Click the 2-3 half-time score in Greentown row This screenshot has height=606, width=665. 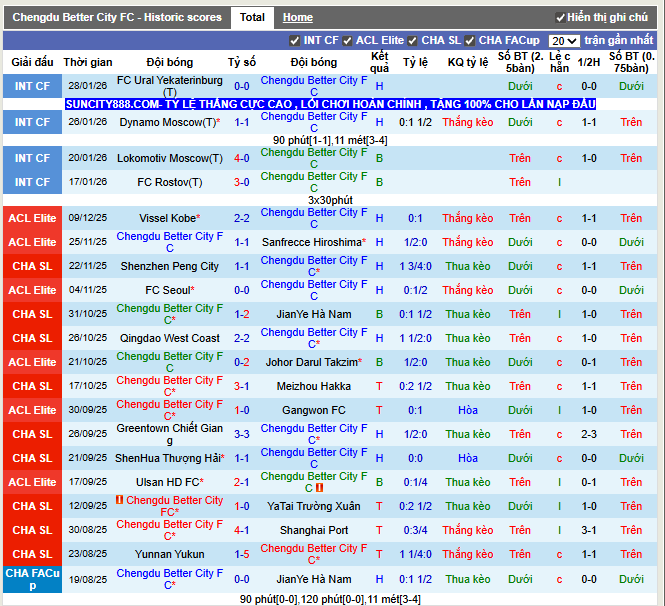(x=589, y=434)
